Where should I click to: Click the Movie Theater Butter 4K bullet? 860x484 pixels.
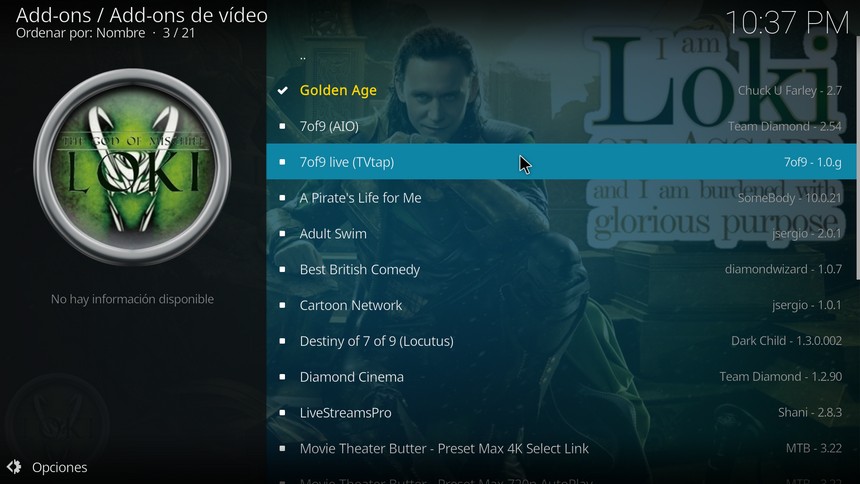282,448
